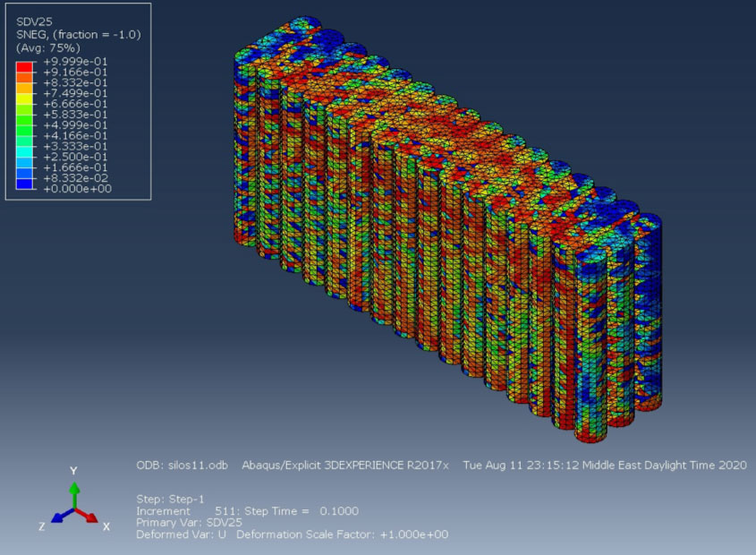
Task: Click the Primary Var: SDV25 text
Action: coord(189,523)
